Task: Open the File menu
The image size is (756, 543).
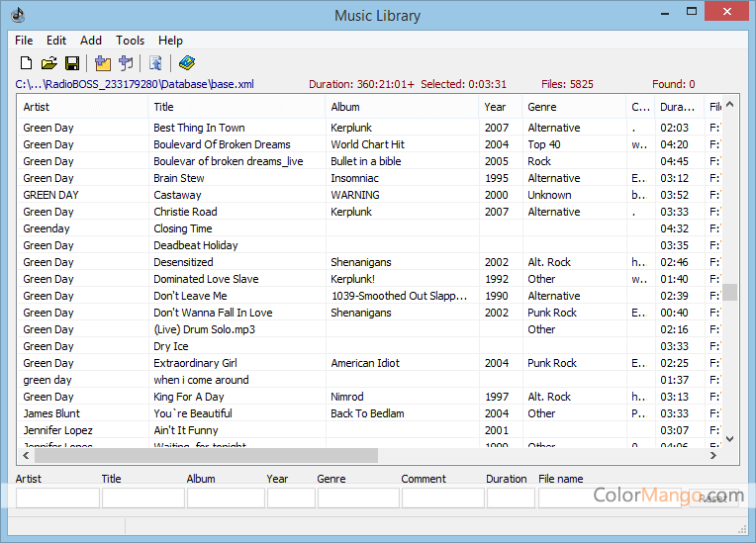Action: tap(24, 41)
